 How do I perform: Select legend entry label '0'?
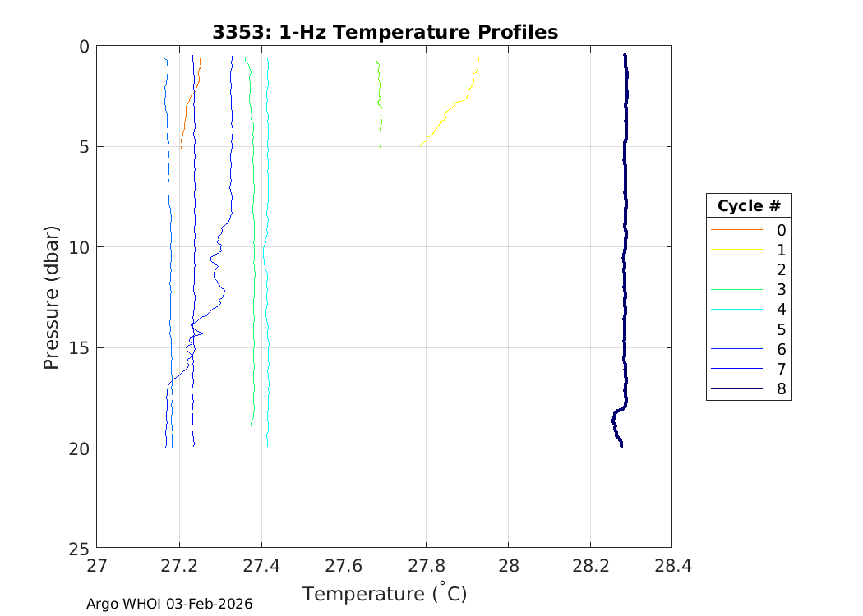pos(781,230)
